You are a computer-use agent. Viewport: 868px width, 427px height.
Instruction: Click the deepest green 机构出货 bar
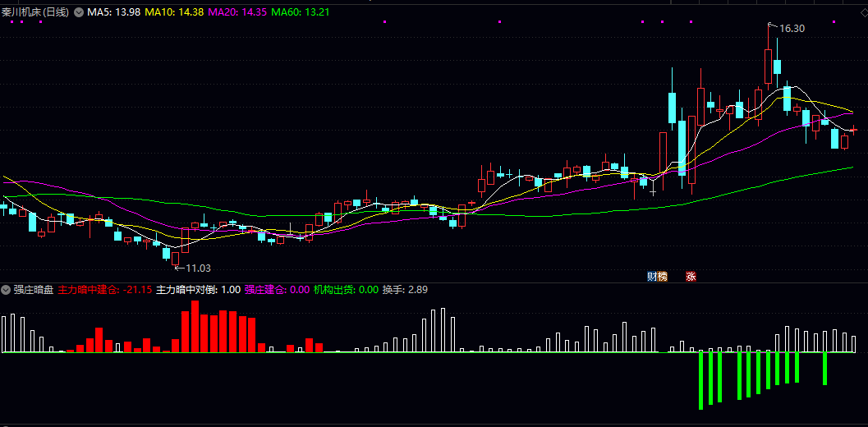coord(700,380)
